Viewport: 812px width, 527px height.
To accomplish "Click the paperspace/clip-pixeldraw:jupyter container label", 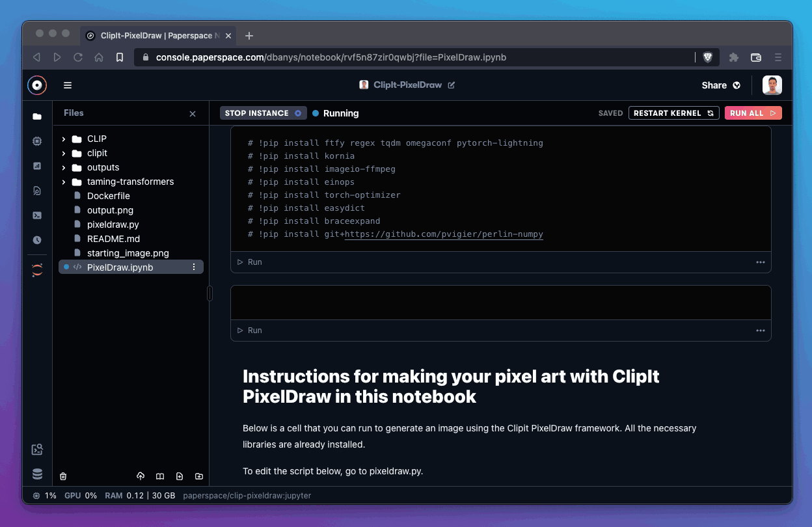I will pyautogui.click(x=247, y=496).
